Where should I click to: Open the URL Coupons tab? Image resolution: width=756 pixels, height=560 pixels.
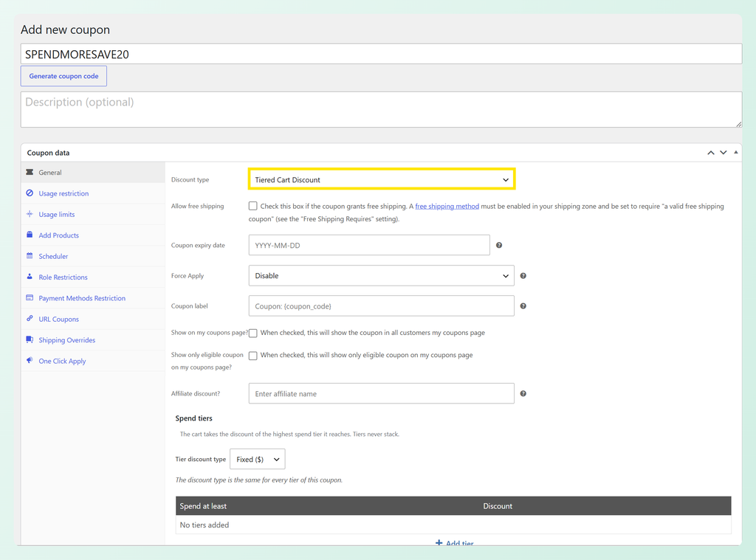tap(93, 319)
